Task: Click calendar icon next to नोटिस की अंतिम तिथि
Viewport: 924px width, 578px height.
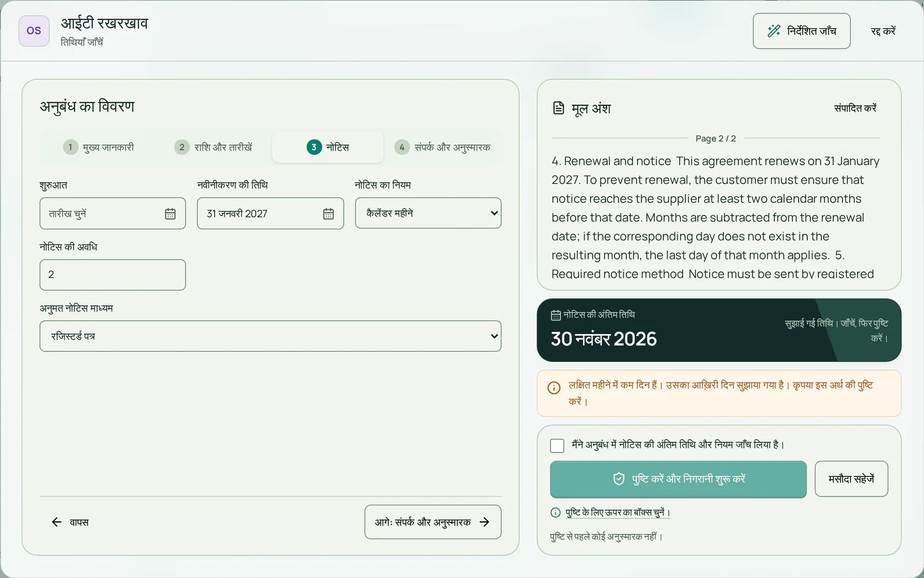Action: [556, 315]
